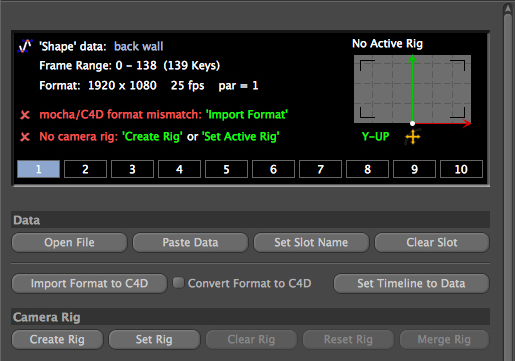
Task: Select data slot 9
Action: pos(414,169)
